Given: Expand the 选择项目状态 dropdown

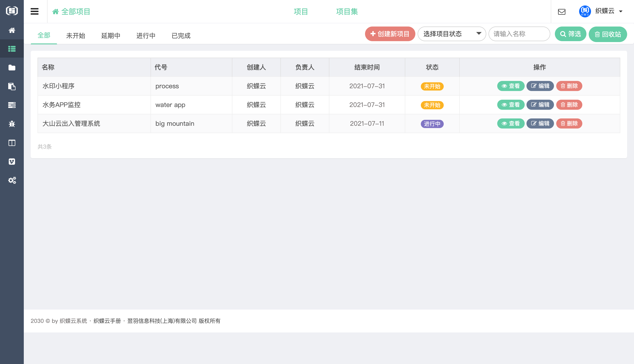Looking at the screenshot, I should (451, 34).
